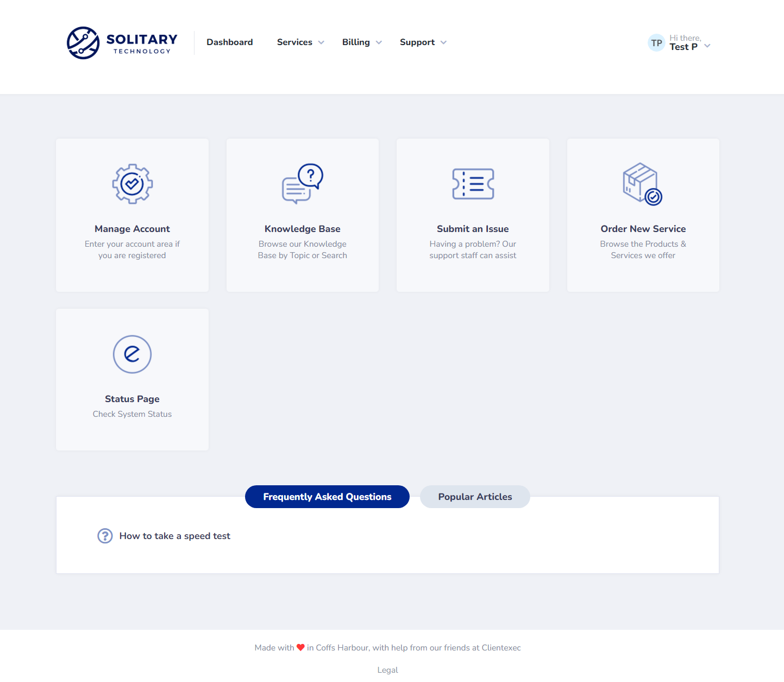This screenshot has width=784, height=682.
Task: Open the Support menu
Action: 417,42
